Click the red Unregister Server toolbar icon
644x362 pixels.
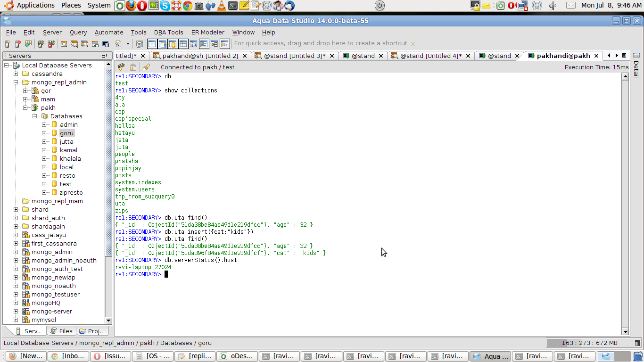[x=18, y=44]
